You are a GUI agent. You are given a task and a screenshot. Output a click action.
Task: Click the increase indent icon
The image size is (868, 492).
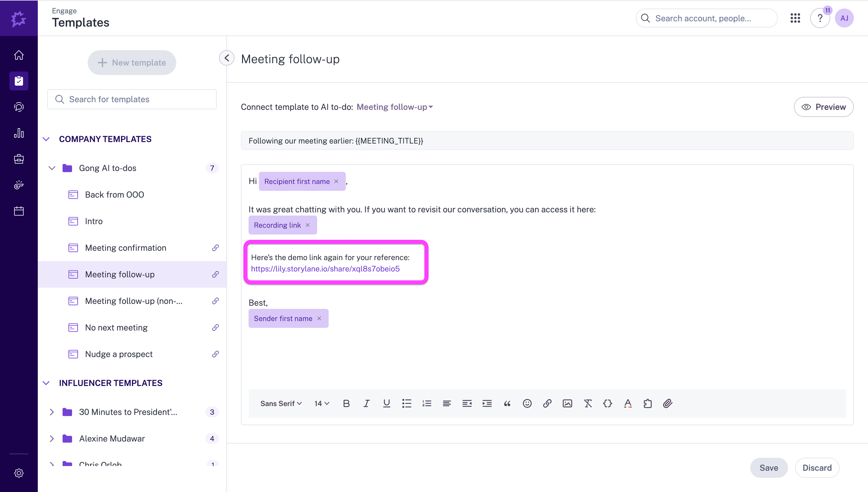click(487, 403)
